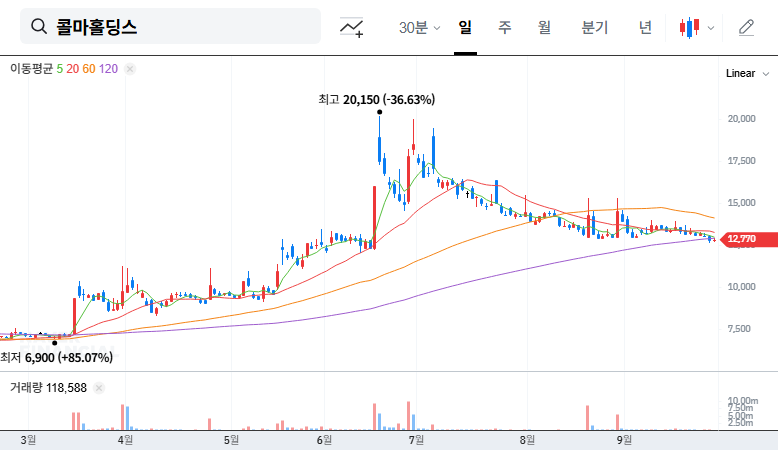Click the 콜마홀딩스 search field

coord(170,26)
